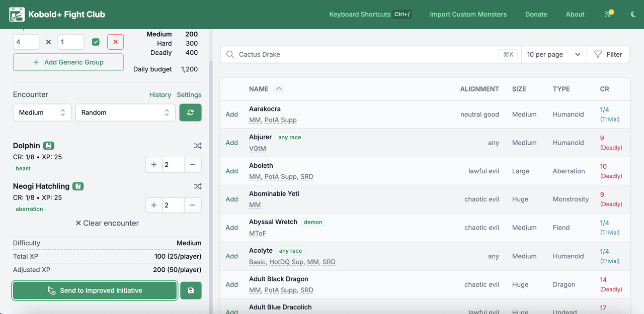Sort by the ALIGNMENT column header

coord(479,89)
